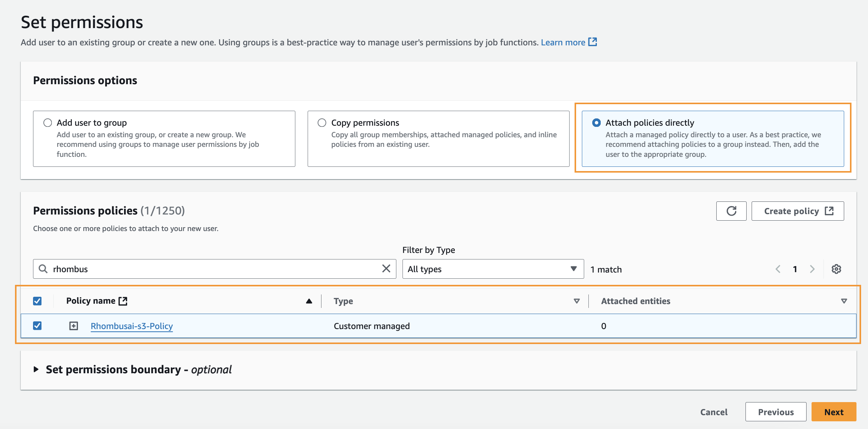Choose Copy permissions radio option
Viewport: 868px width, 429px height.
pyautogui.click(x=322, y=123)
